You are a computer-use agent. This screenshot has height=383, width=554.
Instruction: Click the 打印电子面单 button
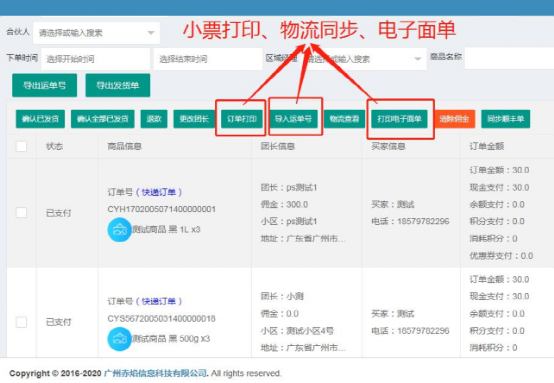399,119
